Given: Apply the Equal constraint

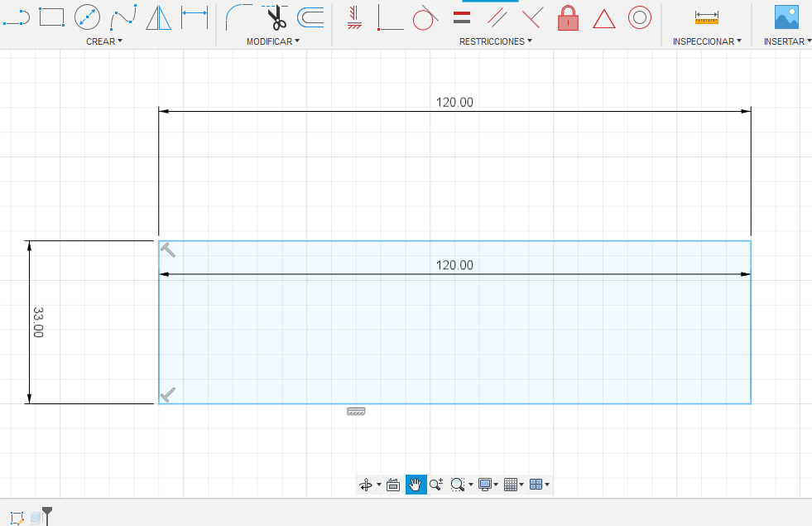Looking at the screenshot, I should point(461,18).
